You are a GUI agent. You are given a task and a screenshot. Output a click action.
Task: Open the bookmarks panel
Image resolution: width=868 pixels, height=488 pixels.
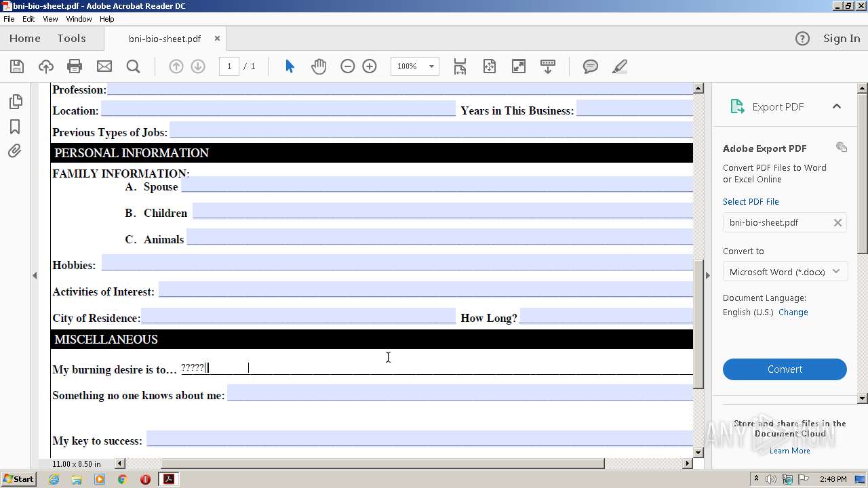click(x=15, y=127)
